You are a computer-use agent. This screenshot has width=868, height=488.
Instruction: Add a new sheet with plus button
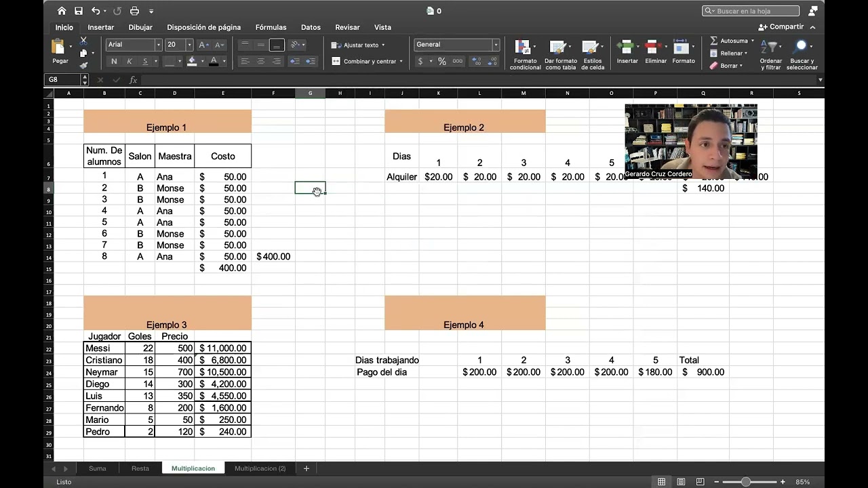coord(307,468)
